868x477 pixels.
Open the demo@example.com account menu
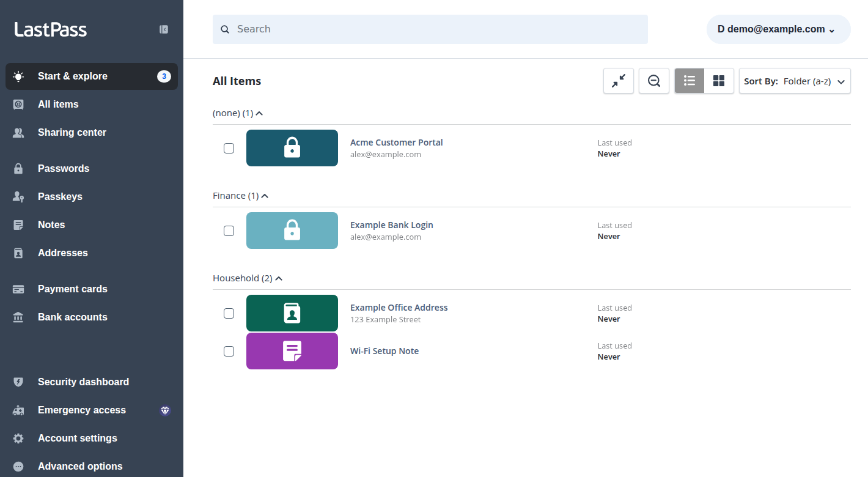pyautogui.click(x=779, y=29)
